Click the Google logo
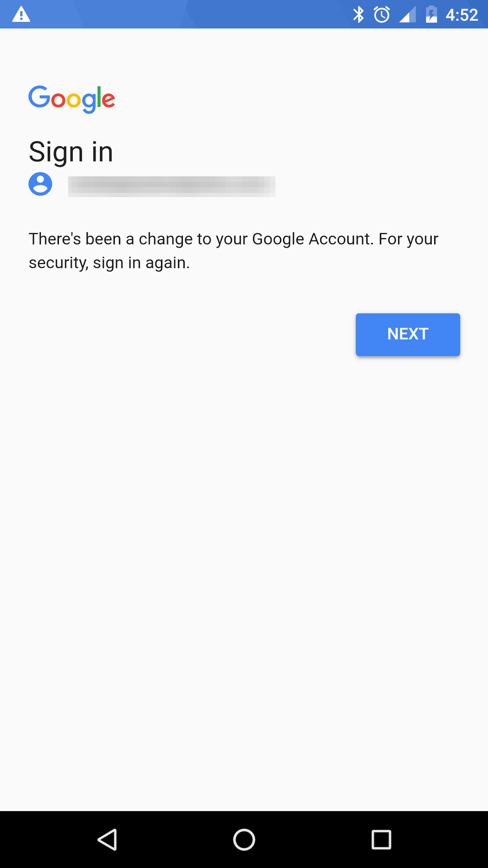 point(72,99)
